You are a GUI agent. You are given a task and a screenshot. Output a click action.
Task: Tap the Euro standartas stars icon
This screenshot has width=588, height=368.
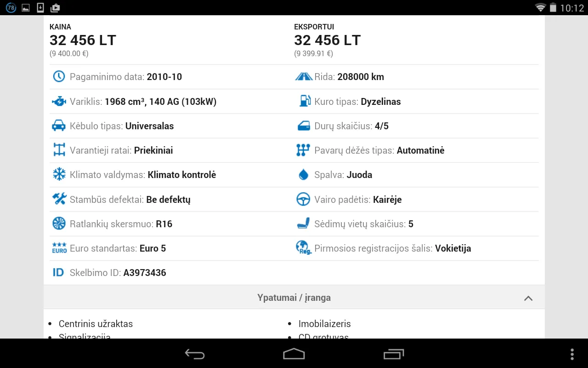tap(59, 248)
